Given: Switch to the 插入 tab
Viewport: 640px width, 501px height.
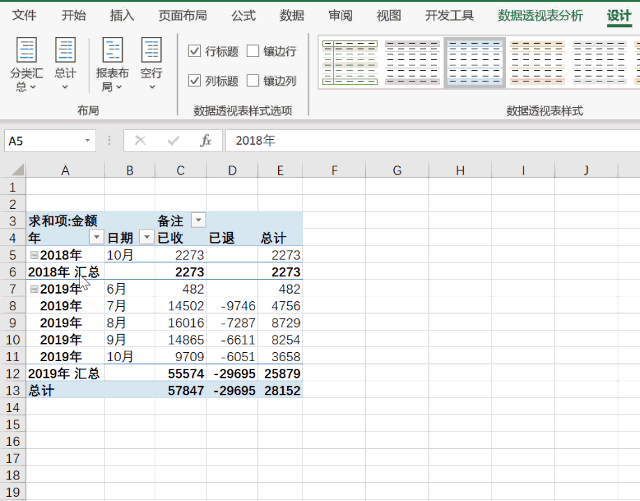Looking at the screenshot, I should click(122, 16).
